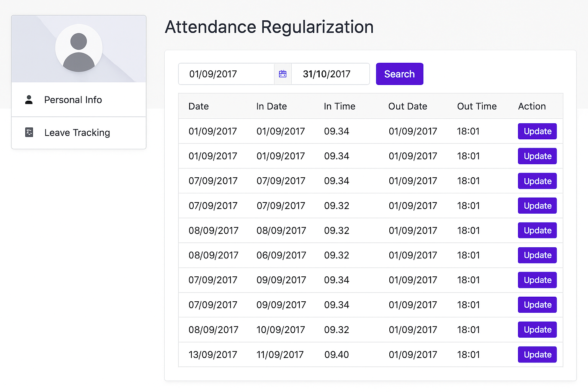Click the person icon beside Personal Info
Image resolution: width=588 pixels, height=392 pixels.
[x=29, y=100]
